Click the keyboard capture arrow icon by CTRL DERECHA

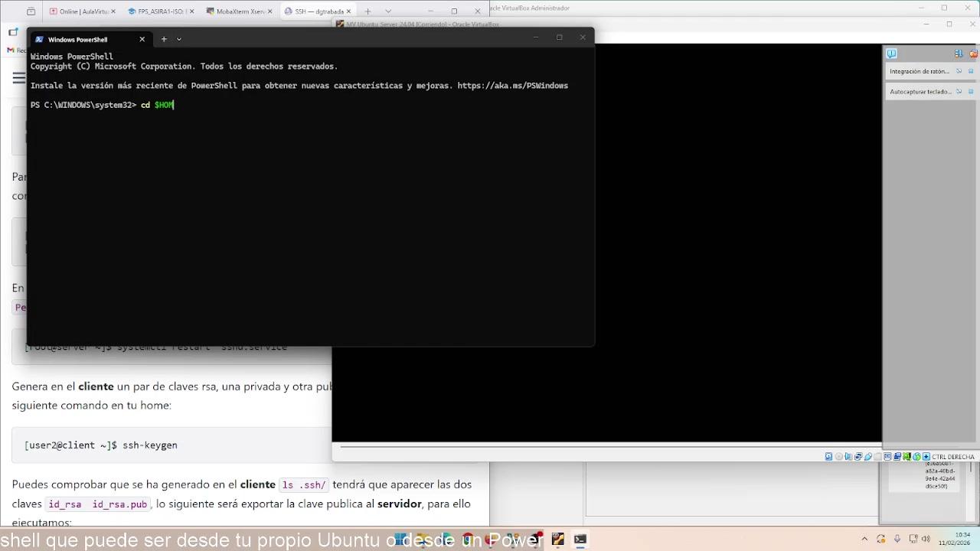926,457
